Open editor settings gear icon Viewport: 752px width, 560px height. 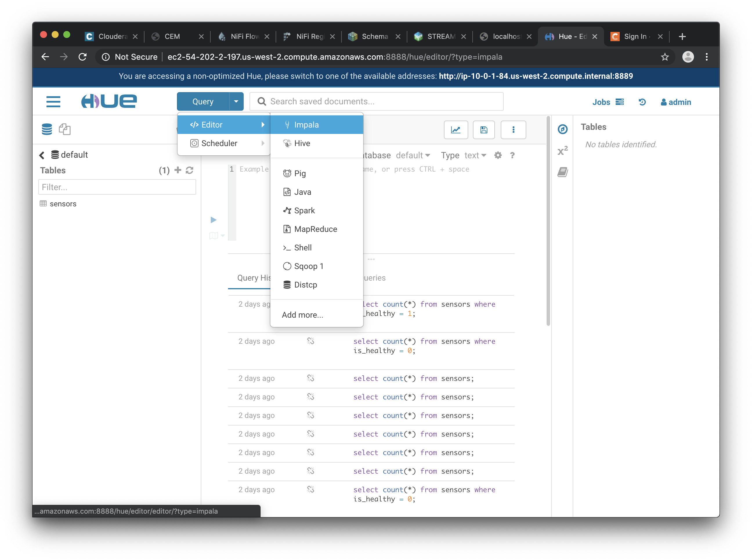tap(498, 155)
